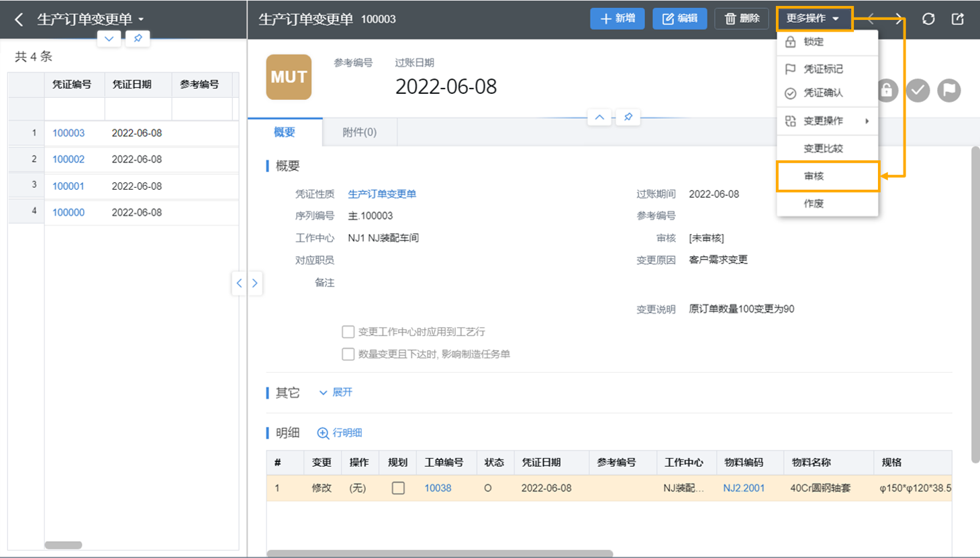The image size is (980, 558).
Task: Click the 删除 button
Action: pyautogui.click(x=742, y=19)
